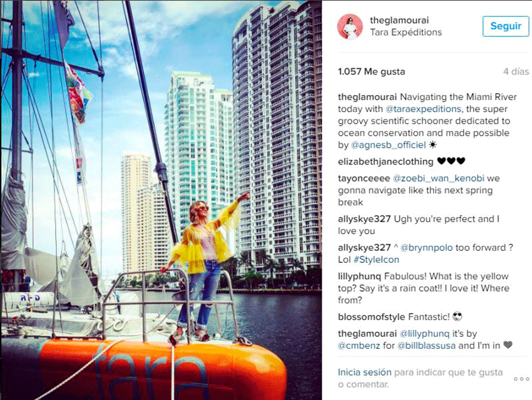The width and height of the screenshot is (532, 400).
Task: Click the Miami River post photo
Action: 161,200
